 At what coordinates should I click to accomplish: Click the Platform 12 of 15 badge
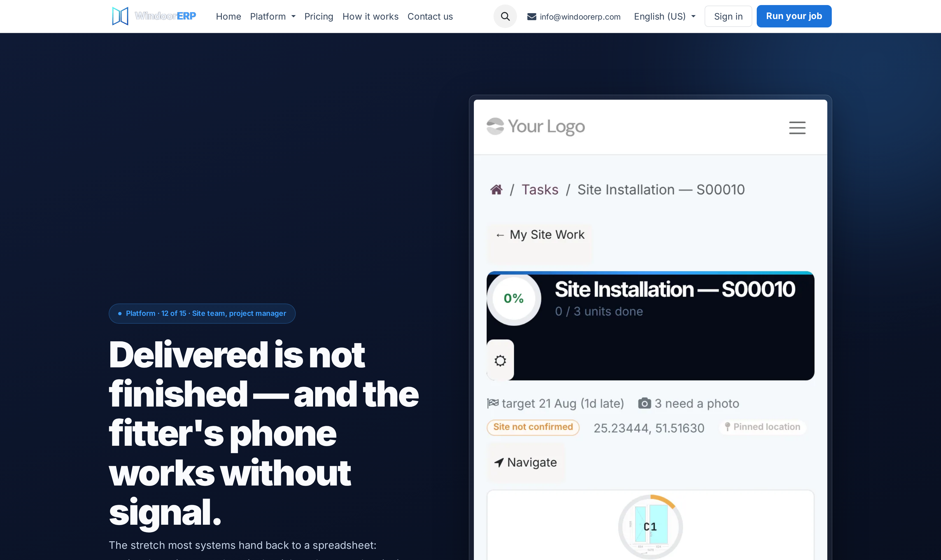202,313
